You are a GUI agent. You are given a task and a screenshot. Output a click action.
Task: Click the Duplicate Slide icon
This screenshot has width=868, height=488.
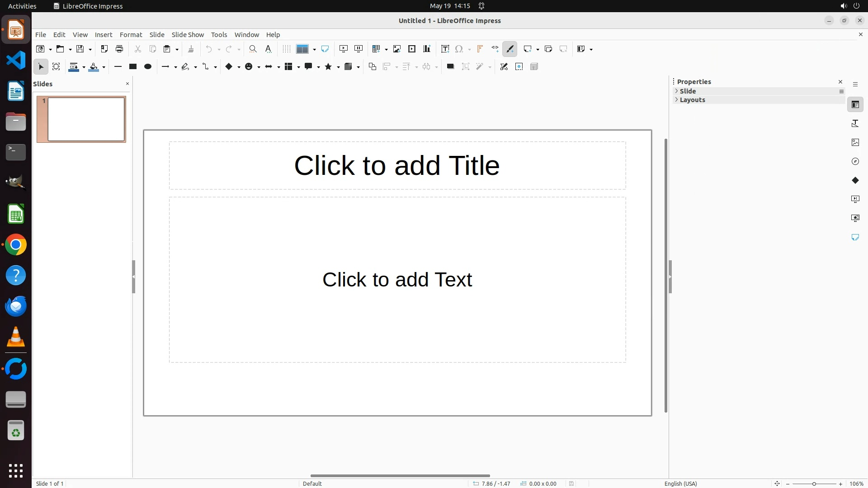pos(548,49)
